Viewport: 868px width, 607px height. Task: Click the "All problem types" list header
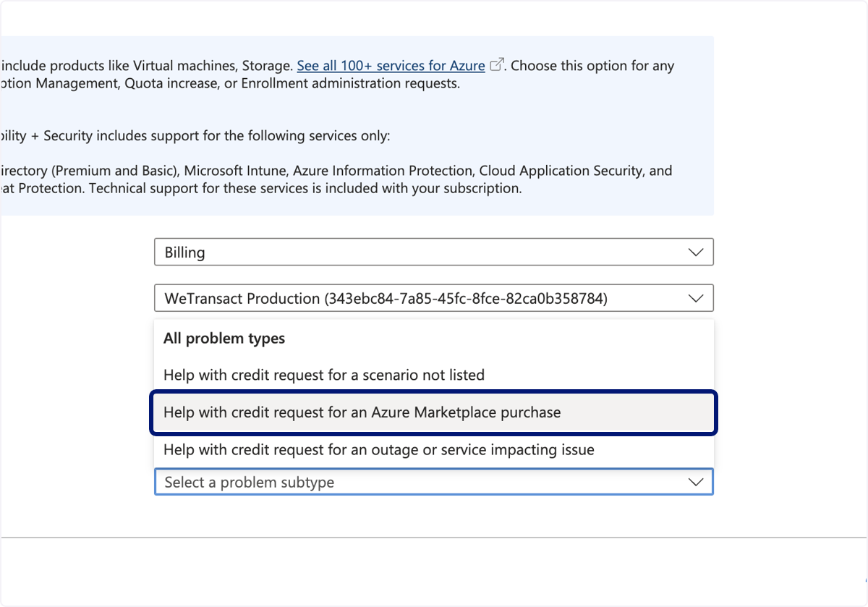[224, 339]
